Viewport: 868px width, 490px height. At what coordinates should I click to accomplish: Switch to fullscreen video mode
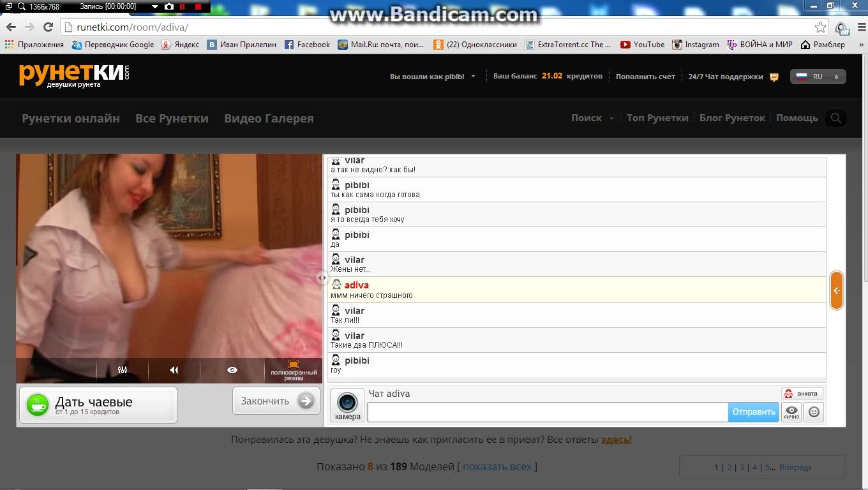point(294,370)
